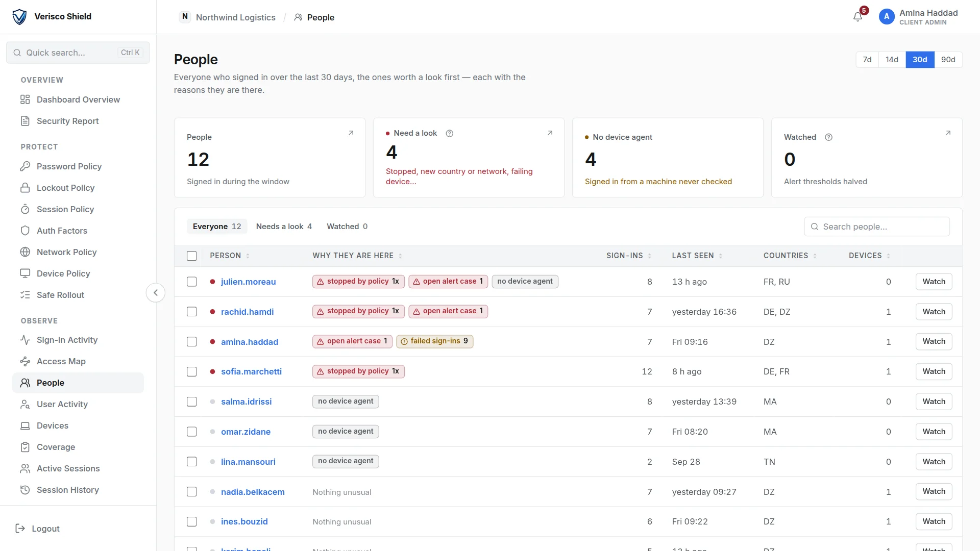Click the Verisco Shield logo icon

(x=19, y=17)
